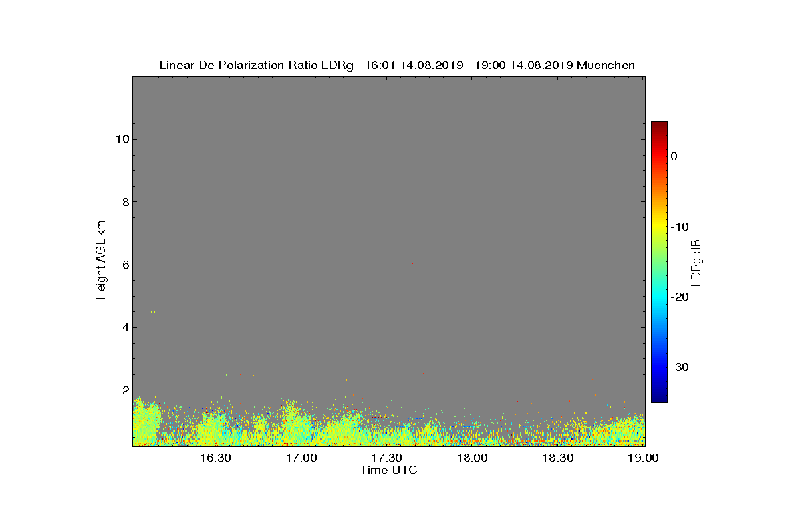Click the colorbar tick label -30
798x532 pixels.
pos(678,367)
